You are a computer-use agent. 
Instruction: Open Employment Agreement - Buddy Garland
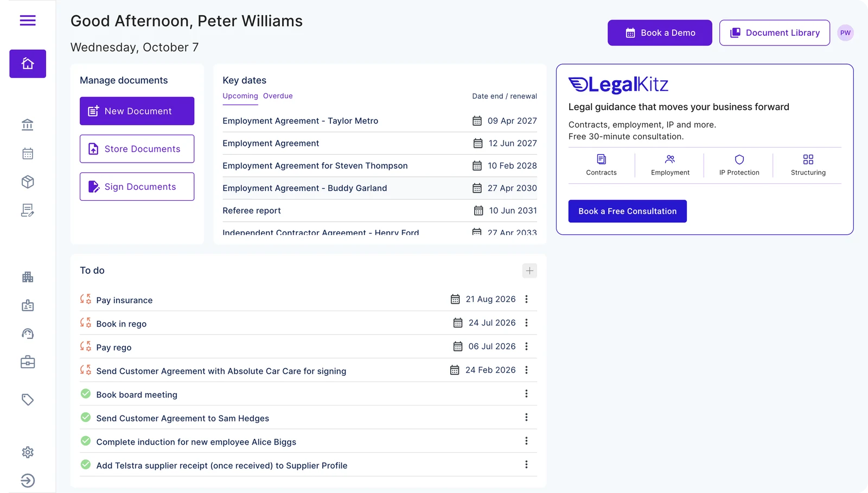click(x=305, y=188)
